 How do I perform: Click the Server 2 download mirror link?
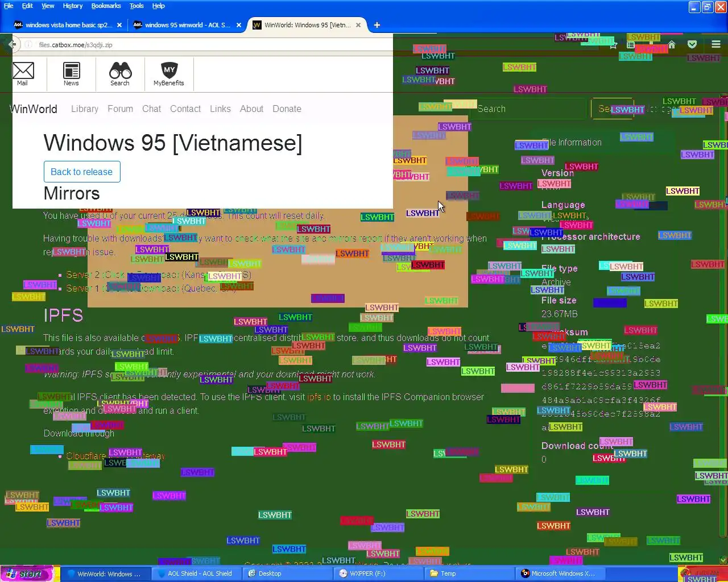click(x=159, y=275)
